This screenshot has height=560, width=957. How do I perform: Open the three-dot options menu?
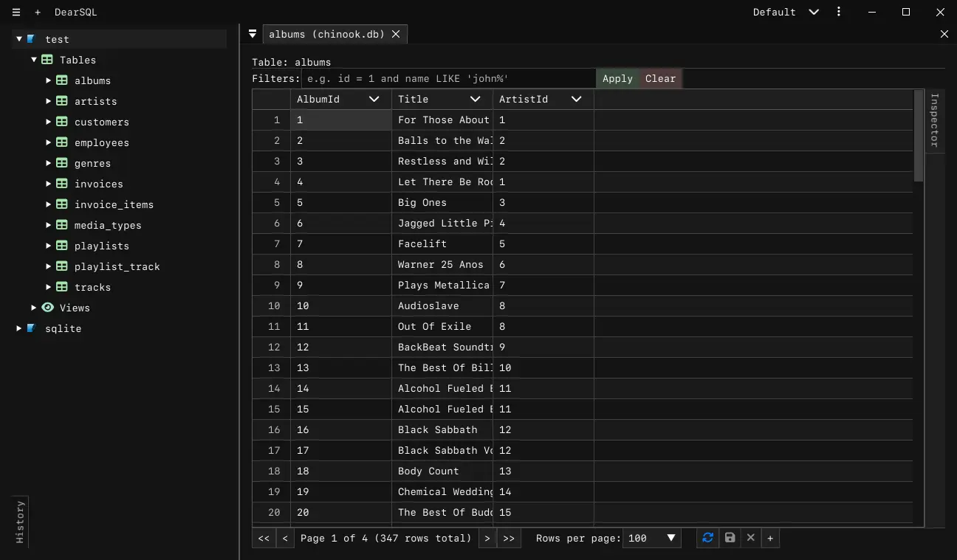click(x=838, y=12)
